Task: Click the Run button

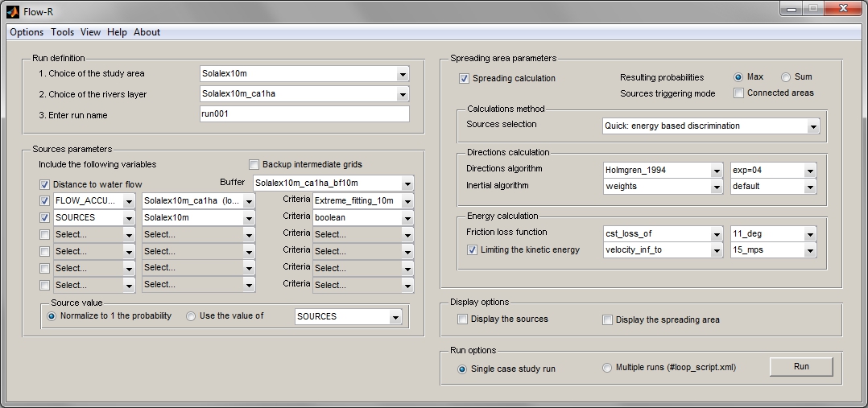Action: point(801,366)
